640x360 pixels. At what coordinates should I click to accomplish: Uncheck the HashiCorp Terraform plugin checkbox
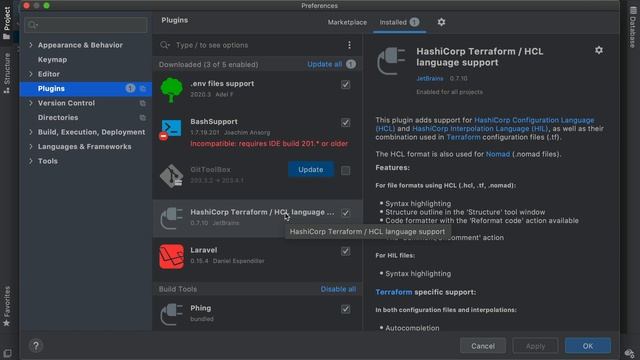point(345,213)
